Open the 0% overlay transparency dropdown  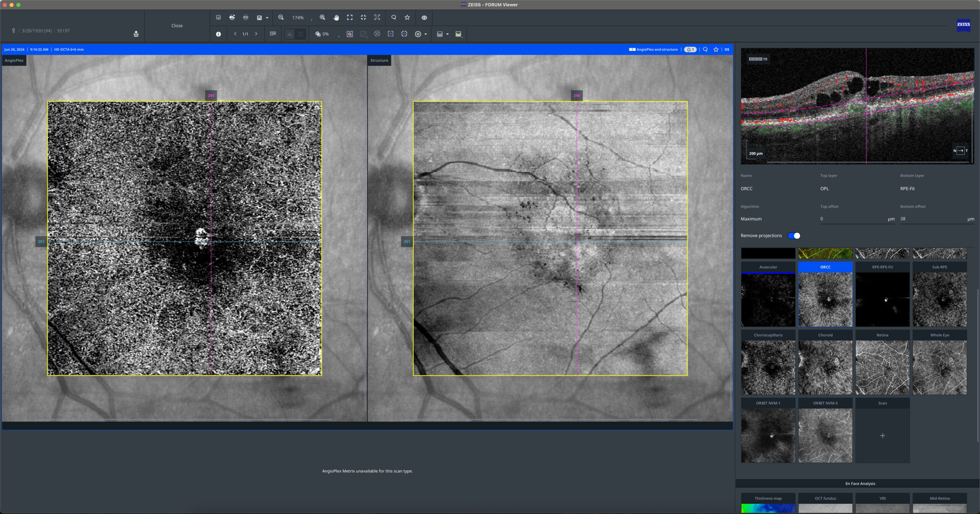point(328,34)
